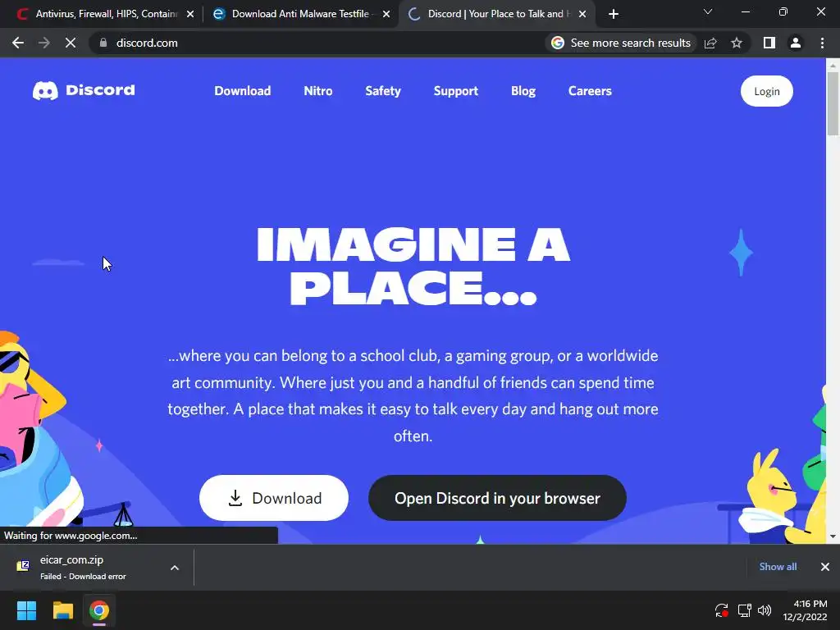Click the share page icon in the toolbar
The image size is (840, 630).
(710, 43)
